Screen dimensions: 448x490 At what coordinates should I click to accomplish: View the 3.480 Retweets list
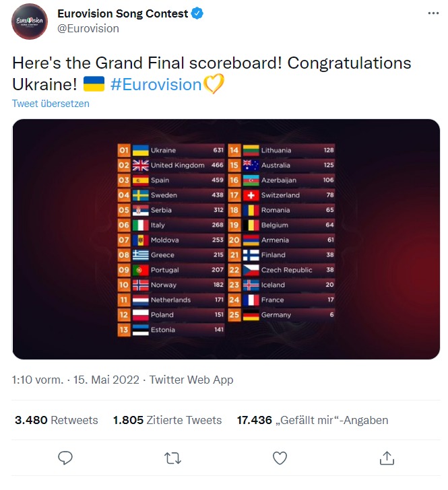[57, 420]
